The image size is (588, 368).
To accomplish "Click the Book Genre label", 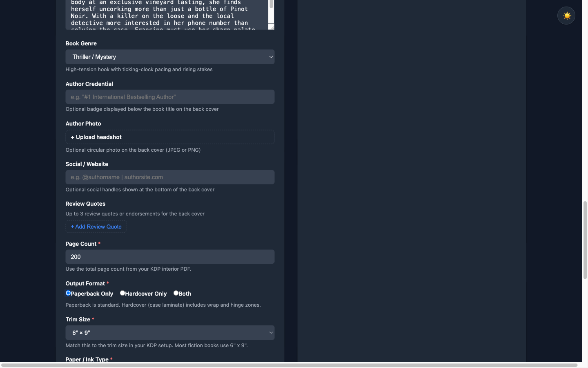I will 81,43.
